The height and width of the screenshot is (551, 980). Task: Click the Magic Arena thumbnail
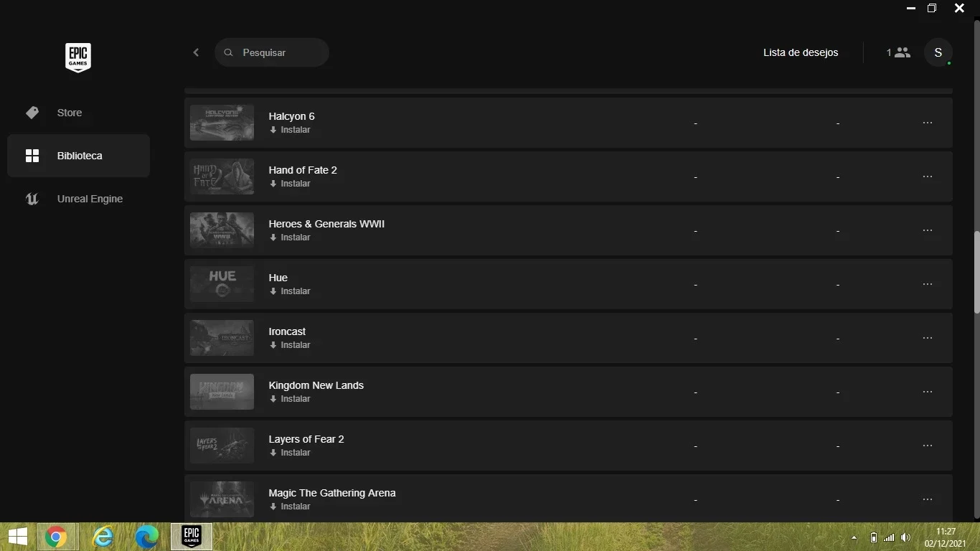tap(222, 499)
